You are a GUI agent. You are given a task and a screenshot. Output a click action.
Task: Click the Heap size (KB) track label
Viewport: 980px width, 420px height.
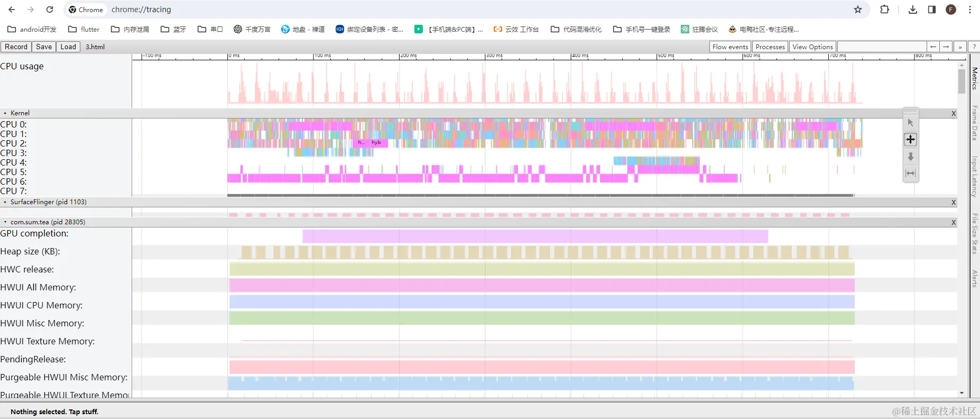click(x=30, y=252)
